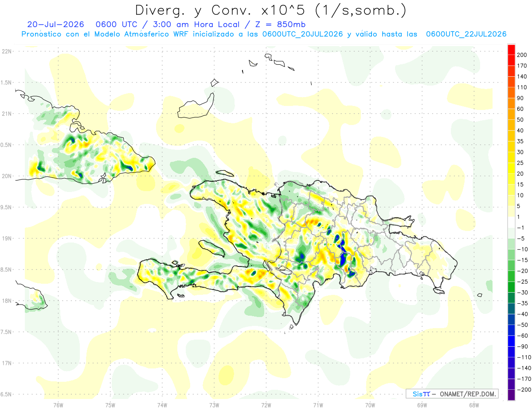Click the '-1' color scale value
This screenshot has height=411, width=532.
click(x=520, y=227)
